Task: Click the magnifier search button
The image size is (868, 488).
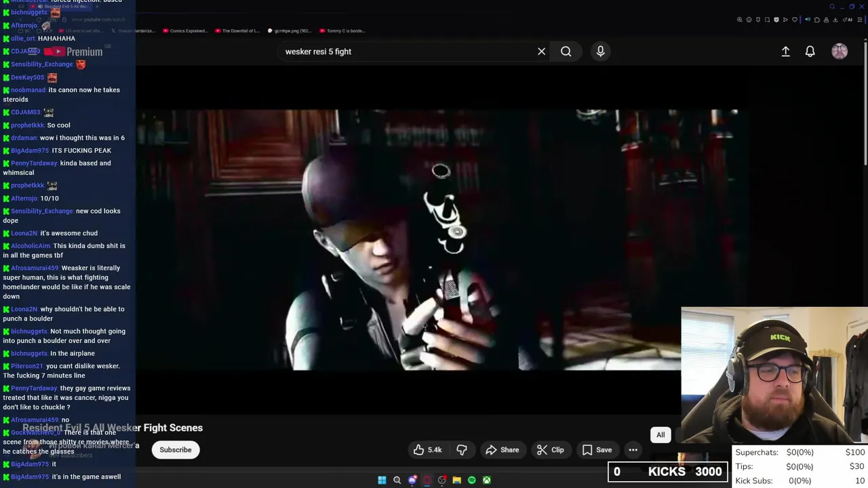Action: [x=566, y=52]
